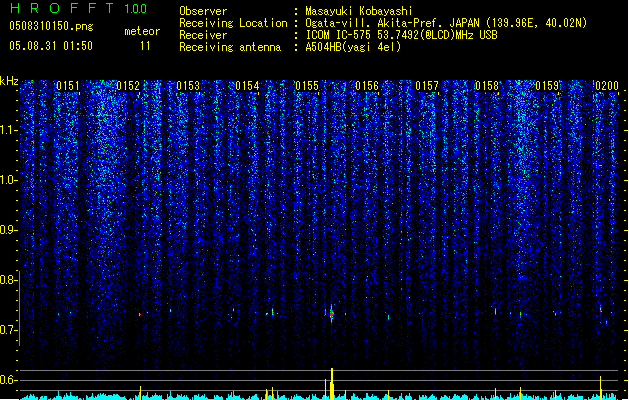Click the Ogata-vill. Akita-Pref. JAPAN location text
Viewport: 629px width, 400px height.
(394, 23)
